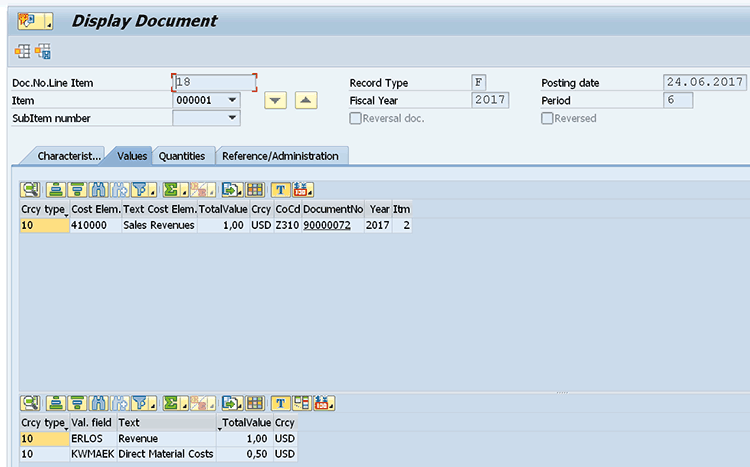Click the next item down-arrow button
750x467 pixels.
coord(275,100)
